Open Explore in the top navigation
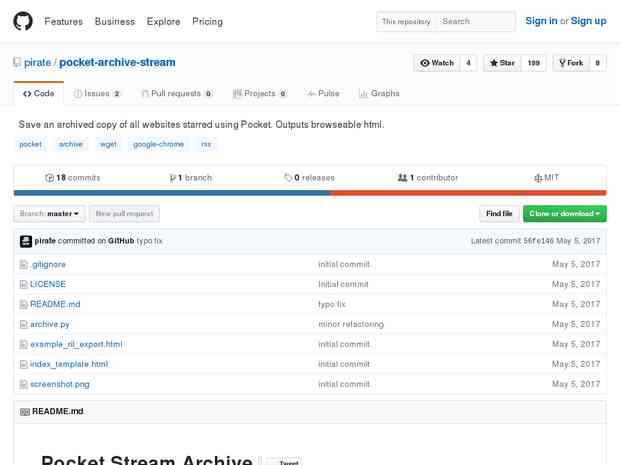This screenshot has height=465, width=620. (x=163, y=22)
